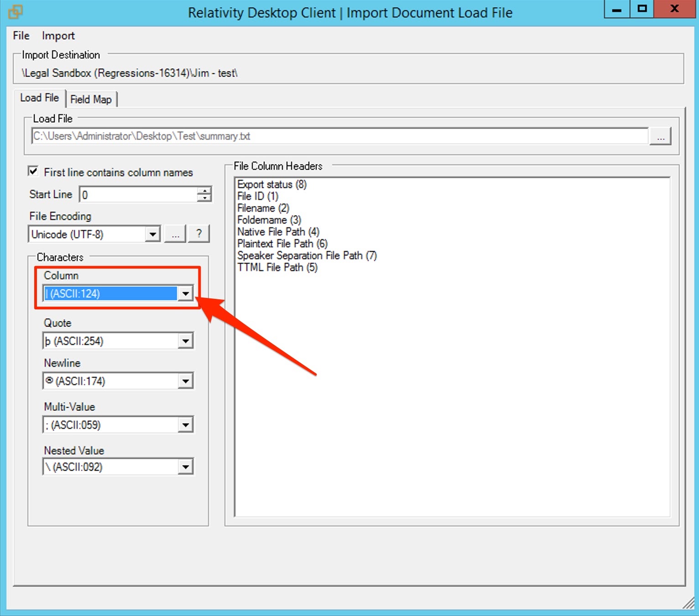The height and width of the screenshot is (616, 699).
Task: Open the Nested Value delimiter dropdown
Action: (185, 466)
